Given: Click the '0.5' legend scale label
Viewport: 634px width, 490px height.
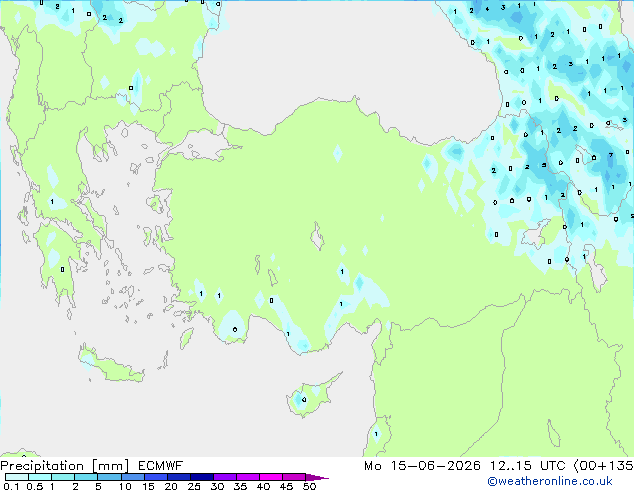Looking at the screenshot, I should (x=34, y=486).
